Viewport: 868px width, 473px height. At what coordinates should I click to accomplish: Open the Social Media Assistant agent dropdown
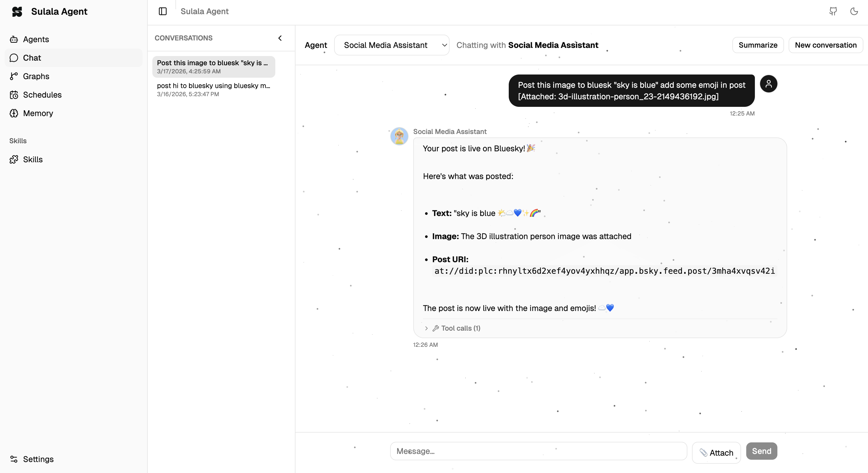[392, 45]
